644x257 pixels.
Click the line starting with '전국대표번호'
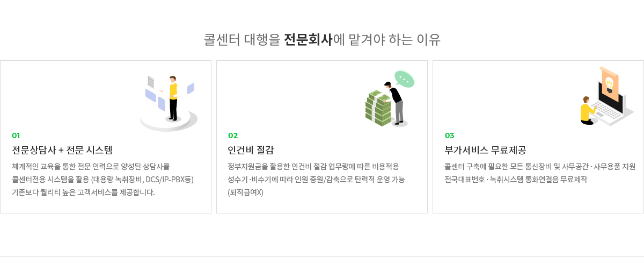pos(516,180)
